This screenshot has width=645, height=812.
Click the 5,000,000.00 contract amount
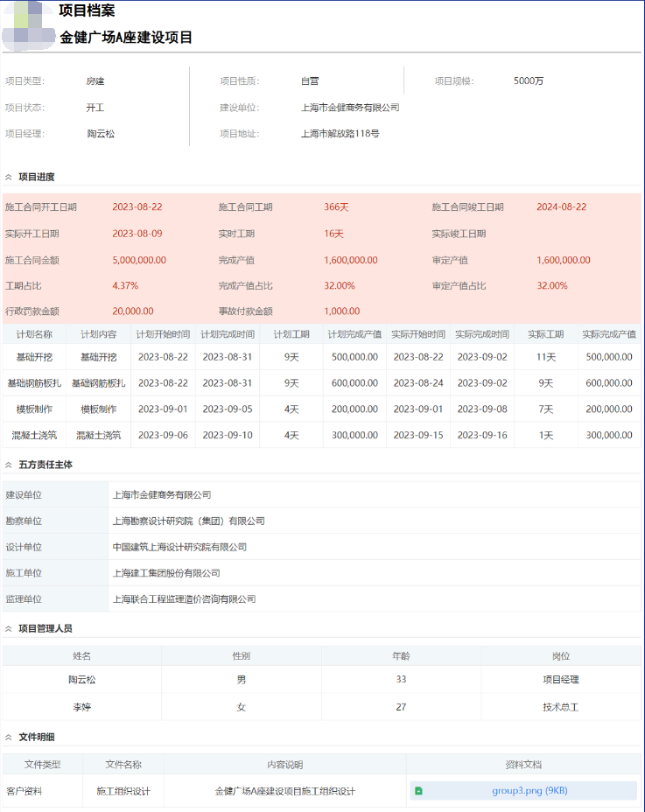pyautogui.click(x=139, y=260)
